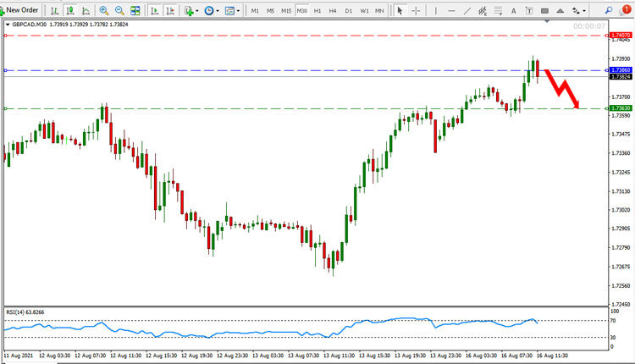Image resolution: width=635 pixels, height=364 pixels.
Task: Click the RSI 30 level label
Action: (613, 337)
